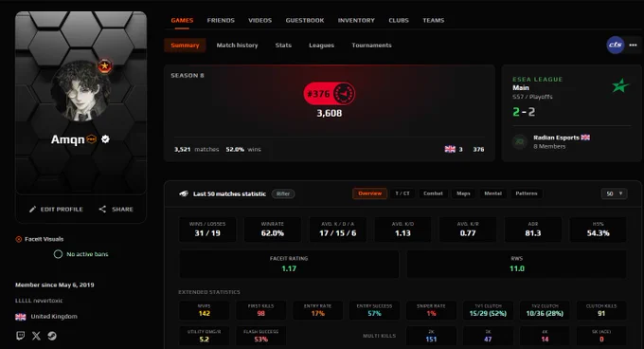This screenshot has height=349, width=644.
Task: Click the Faceit Rating 1.17 card
Action: click(289, 264)
